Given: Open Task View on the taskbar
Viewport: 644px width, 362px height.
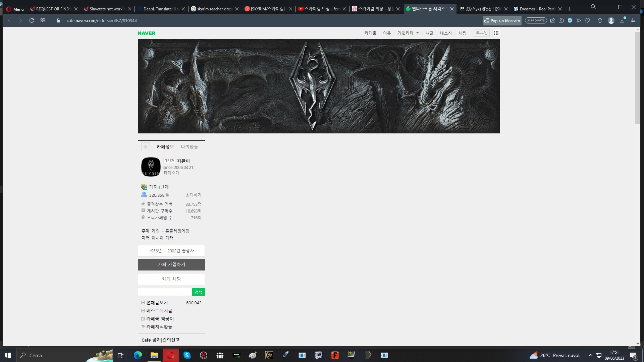Looking at the screenshot, I should tap(121, 355).
